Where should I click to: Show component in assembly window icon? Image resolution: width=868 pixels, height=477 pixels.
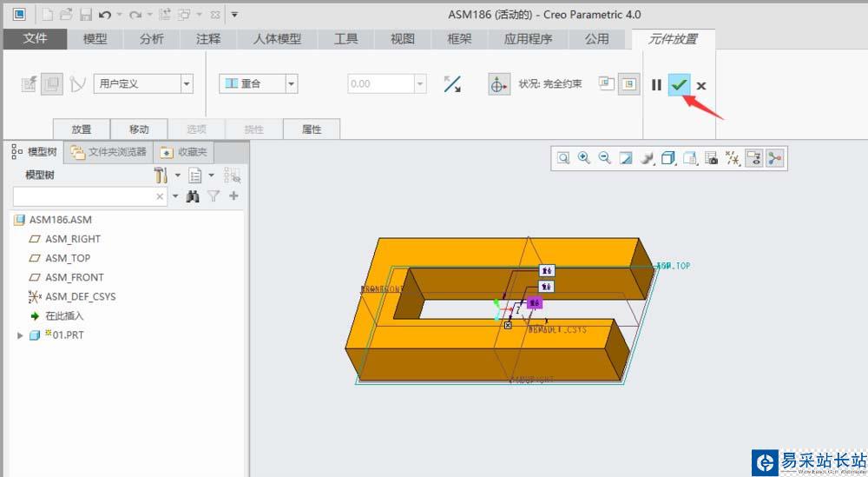(628, 84)
